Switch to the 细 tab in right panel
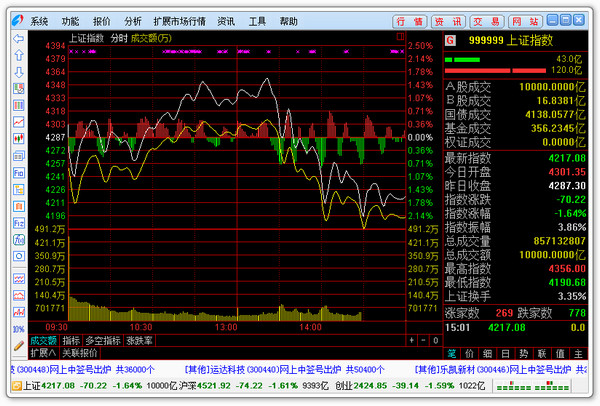600x406 pixels. click(x=488, y=354)
